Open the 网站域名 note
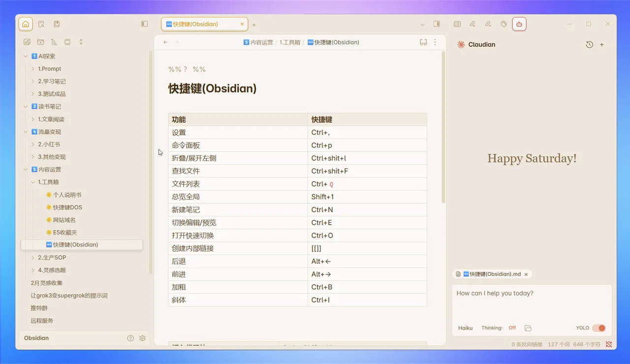630x364 pixels. coord(64,220)
